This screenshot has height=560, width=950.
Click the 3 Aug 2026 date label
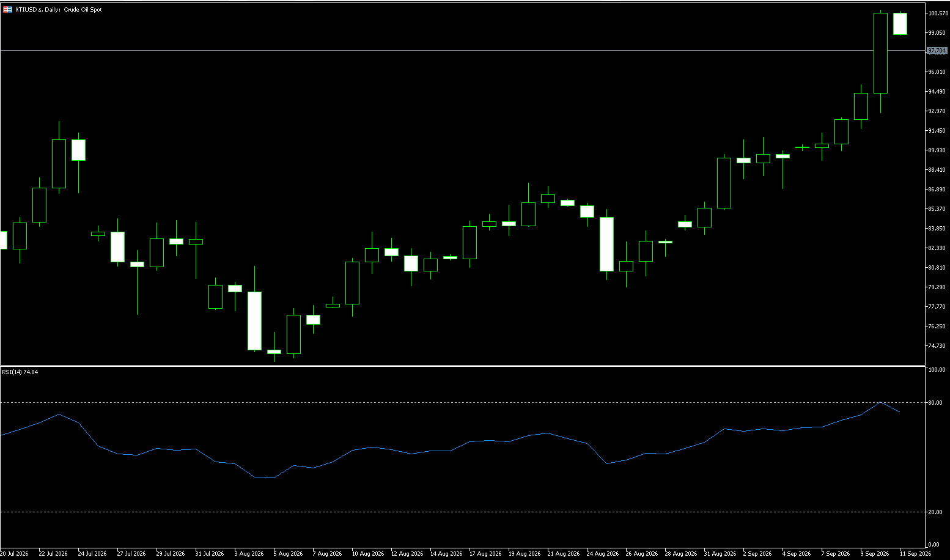[249, 554]
